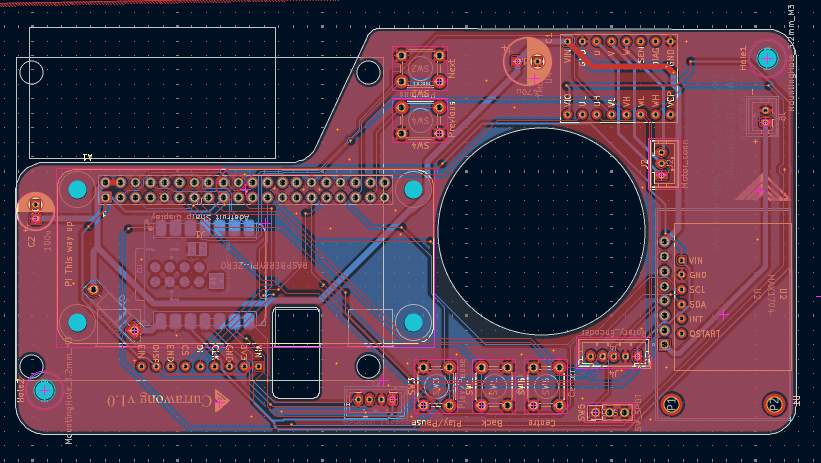This screenshot has width=821, height=463.
Task: Select the 3V3 pad of display header
Action: point(244,366)
